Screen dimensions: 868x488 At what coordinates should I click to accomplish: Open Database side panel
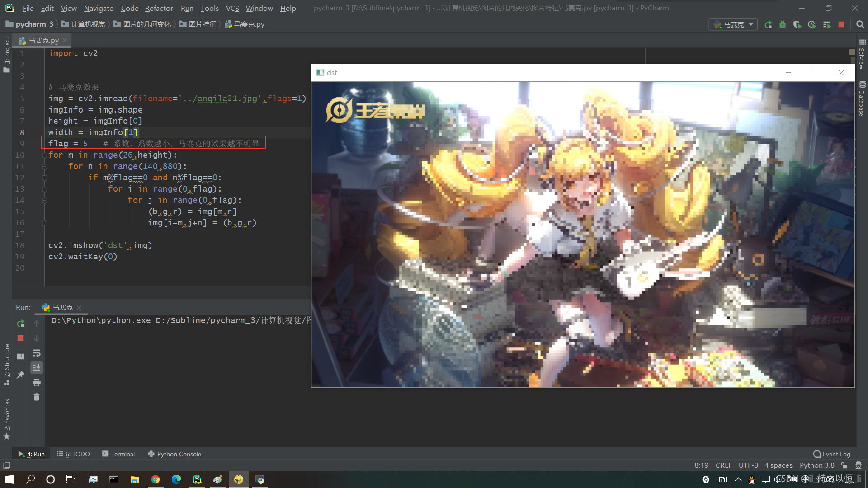pos(862,99)
